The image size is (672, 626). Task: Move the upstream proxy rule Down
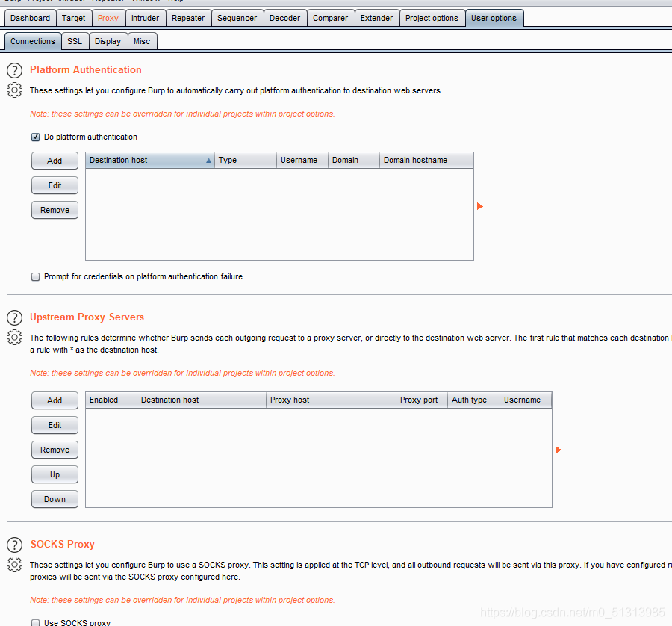tap(55, 499)
